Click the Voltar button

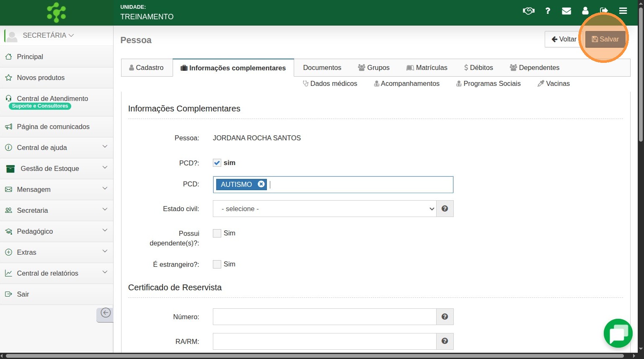(x=564, y=39)
